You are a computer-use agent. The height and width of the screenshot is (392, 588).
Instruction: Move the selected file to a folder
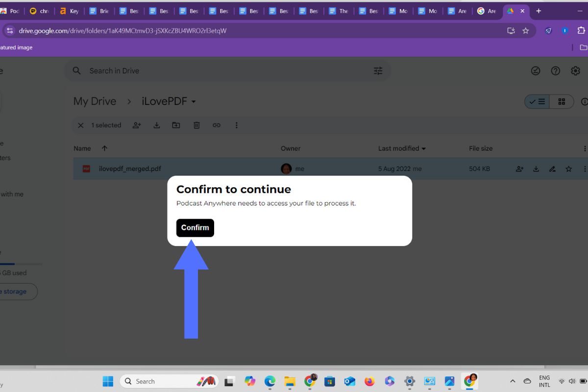(x=176, y=125)
